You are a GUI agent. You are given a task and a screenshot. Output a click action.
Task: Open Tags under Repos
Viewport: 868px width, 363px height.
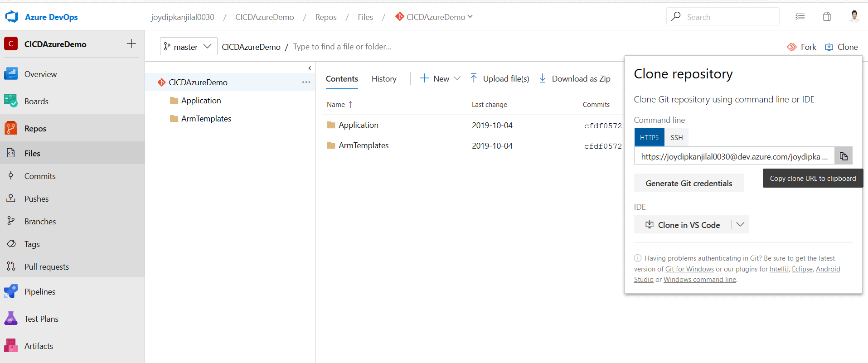pyautogui.click(x=73, y=244)
